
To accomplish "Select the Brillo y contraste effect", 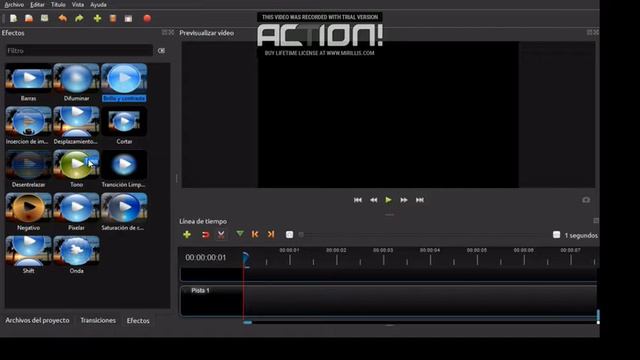I will (x=124, y=82).
